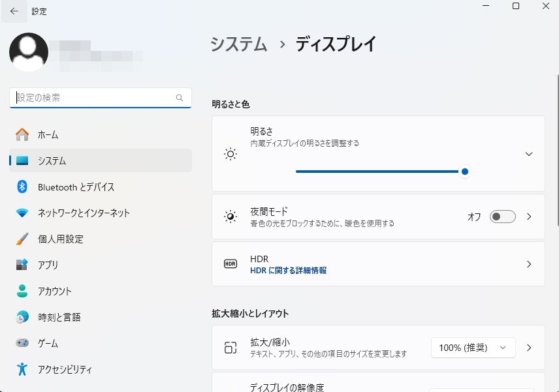Screen dimensions: 559x392
Task: Click the back arrow icon
Action: click(x=14, y=11)
